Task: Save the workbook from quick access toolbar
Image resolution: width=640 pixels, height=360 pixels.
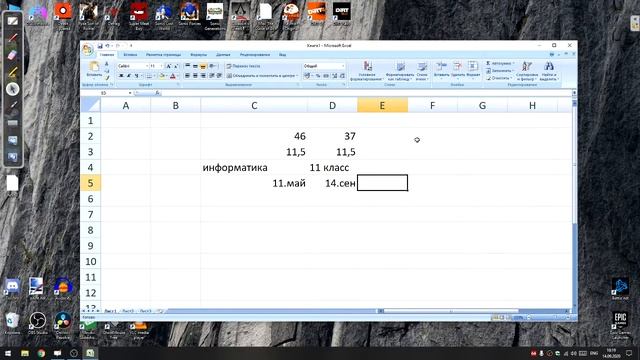Action: 100,46
